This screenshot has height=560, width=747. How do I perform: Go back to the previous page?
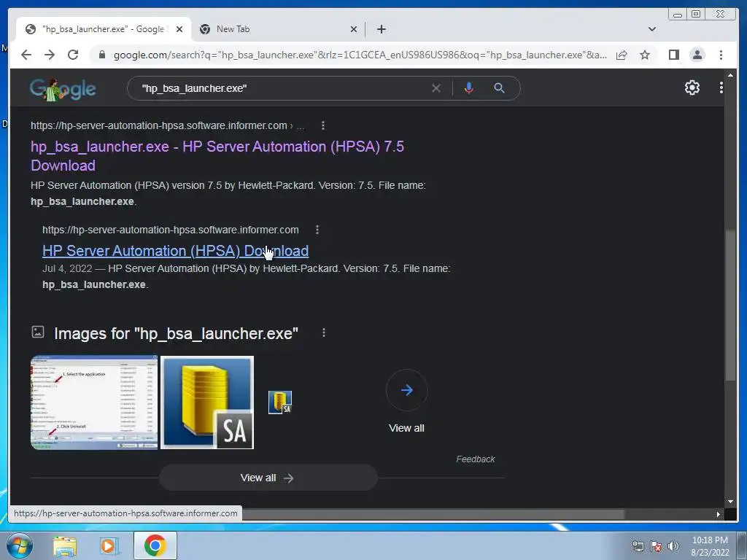click(x=26, y=55)
